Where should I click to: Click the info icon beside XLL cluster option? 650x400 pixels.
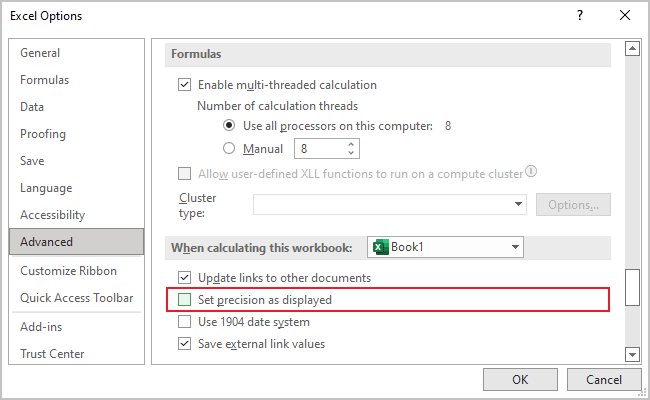[x=532, y=172]
